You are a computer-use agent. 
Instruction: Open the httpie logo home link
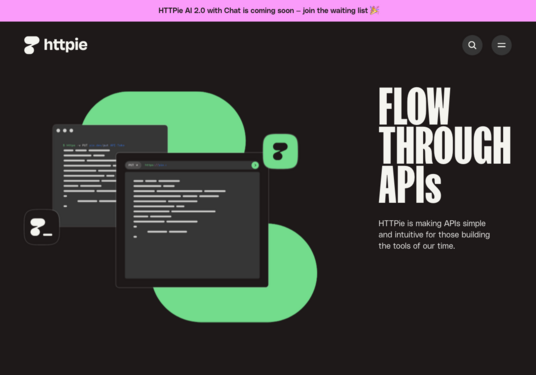[x=55, y=45]
